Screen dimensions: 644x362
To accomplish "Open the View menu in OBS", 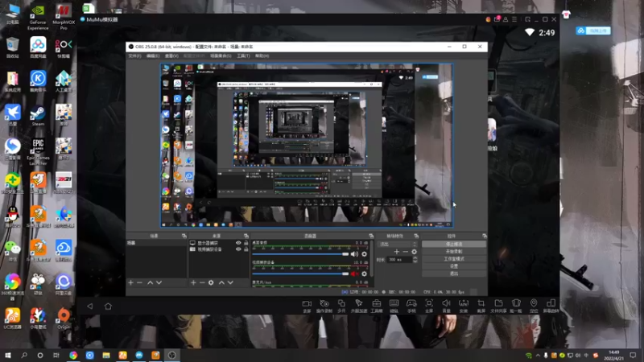I will click(171, 56).
